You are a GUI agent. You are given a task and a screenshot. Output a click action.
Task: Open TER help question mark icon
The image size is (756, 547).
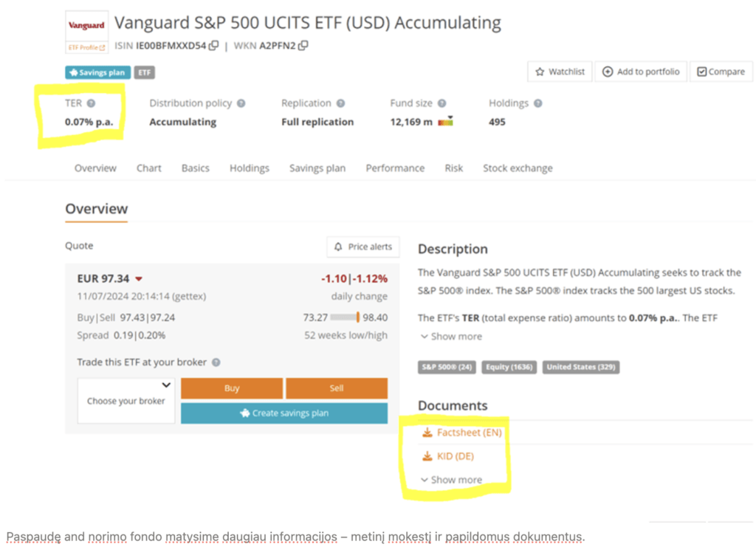pyautogui.click(x=91, y=103)
